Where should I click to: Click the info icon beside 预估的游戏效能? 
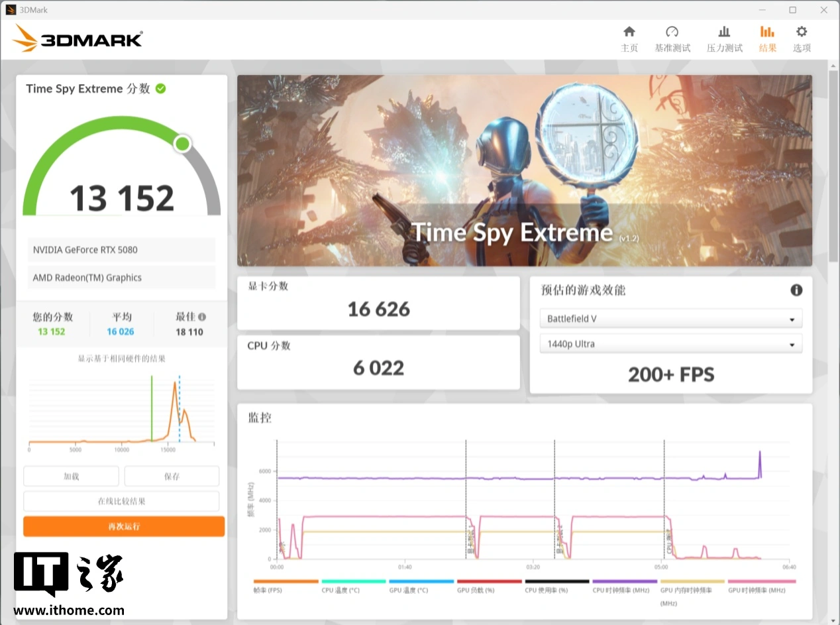click(x=796, y=290)
